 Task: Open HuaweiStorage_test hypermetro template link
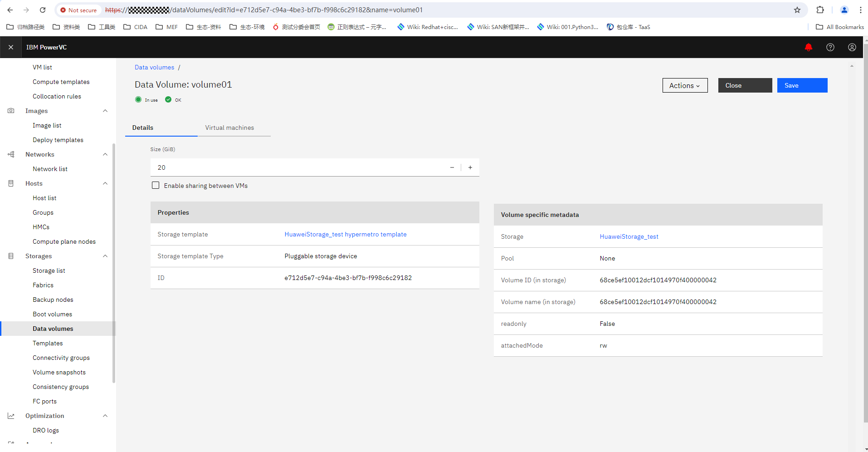coord(346,234)
